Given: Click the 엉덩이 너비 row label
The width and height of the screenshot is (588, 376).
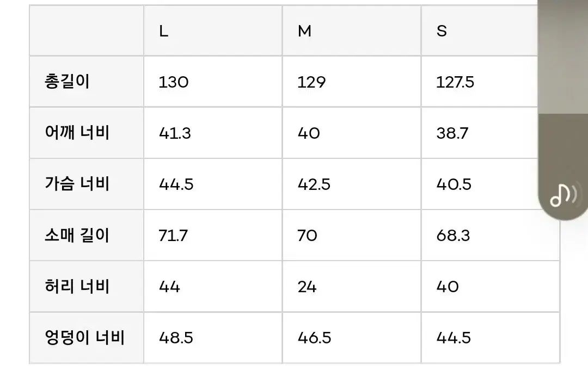Looking at the screenshot, I should click(x=84, y=337).
